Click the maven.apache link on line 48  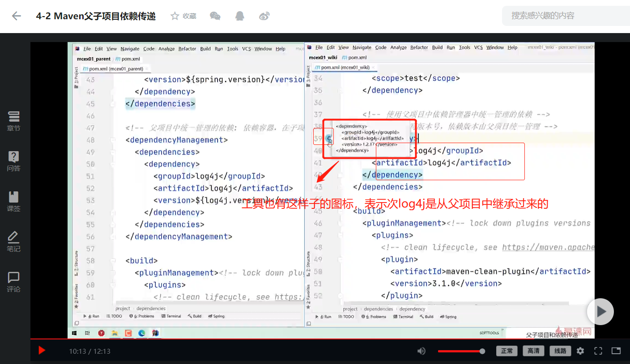tap(548, 247)
